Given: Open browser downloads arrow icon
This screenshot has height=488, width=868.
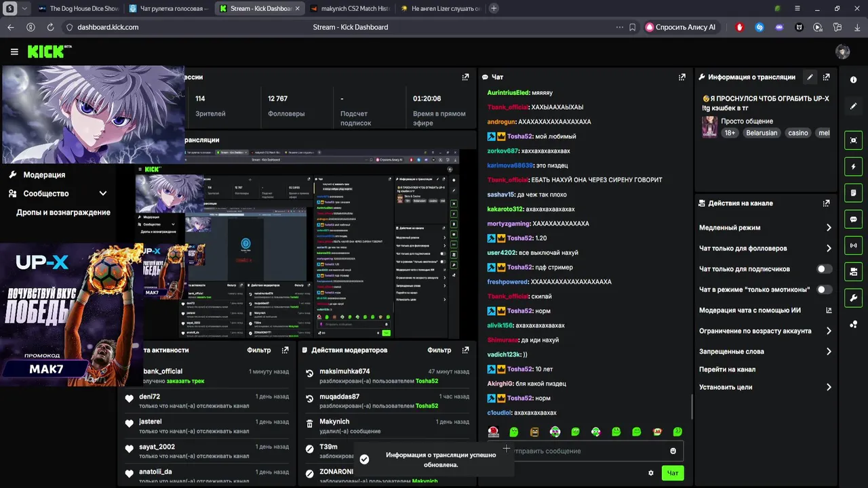Looking at the screenshot, I should 857,27.
